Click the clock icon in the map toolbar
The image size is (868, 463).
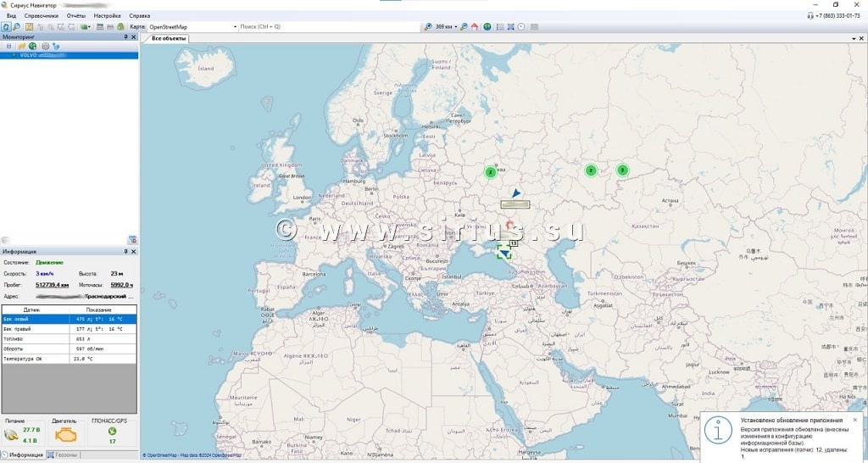tap(520, 27)
